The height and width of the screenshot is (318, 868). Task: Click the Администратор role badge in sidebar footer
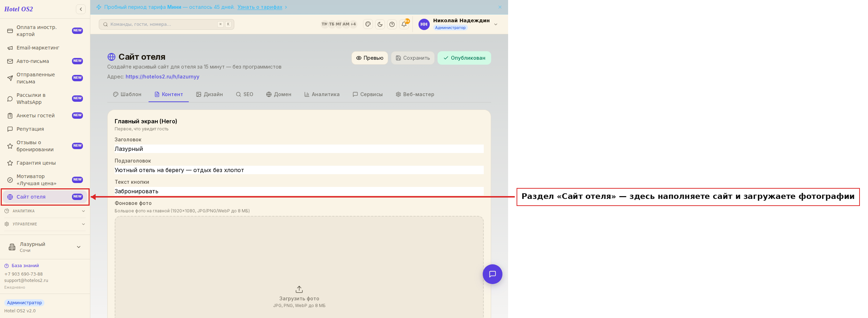pos(24,303)
